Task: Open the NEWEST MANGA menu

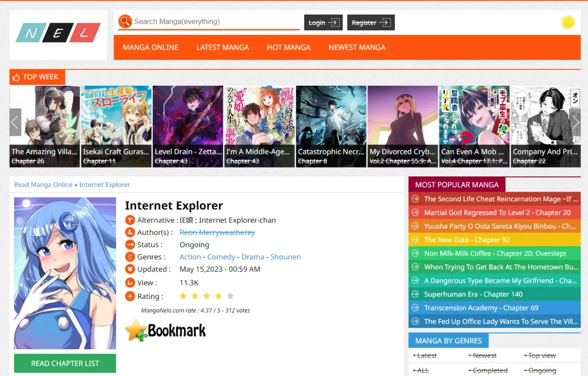Action: (x=357, y=48)
